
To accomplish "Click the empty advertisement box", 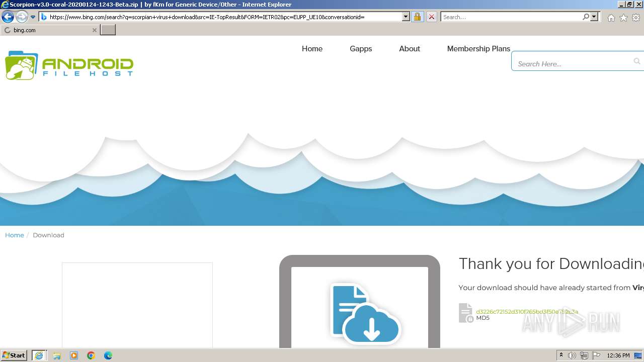I will 137,305.
